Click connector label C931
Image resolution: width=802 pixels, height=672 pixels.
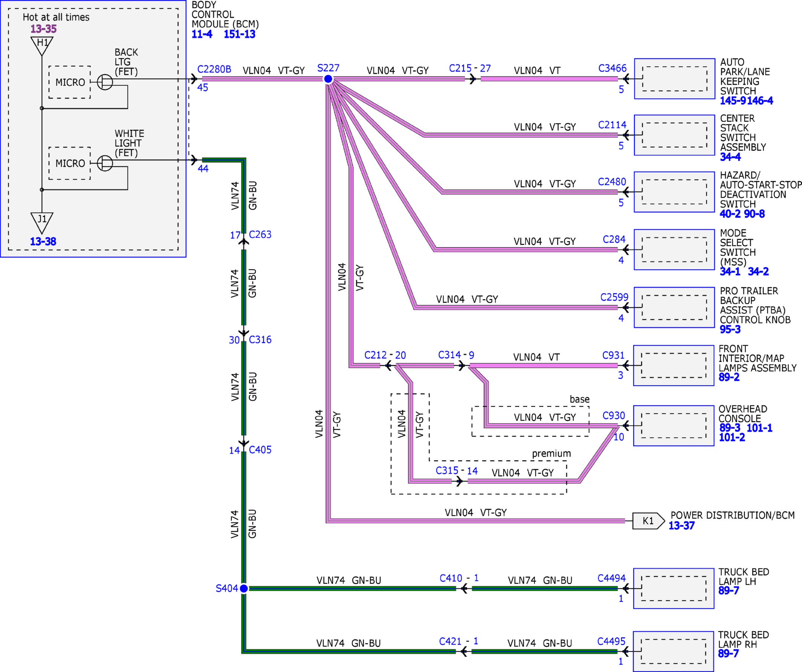point(613,355)
